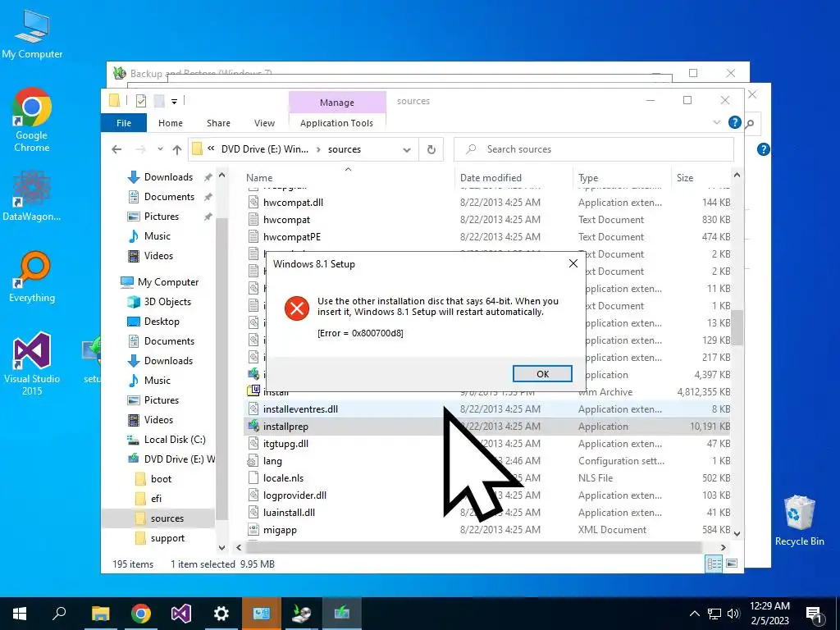The height and width of the screenshot is (630, 840).
Task: Open the Recycle Bin
Action: (799, 519)
